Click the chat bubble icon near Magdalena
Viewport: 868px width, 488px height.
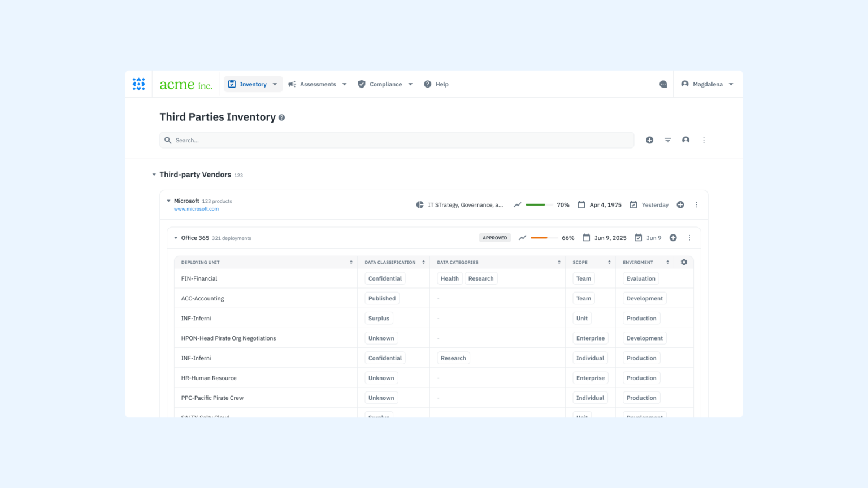tap(663, 84)
